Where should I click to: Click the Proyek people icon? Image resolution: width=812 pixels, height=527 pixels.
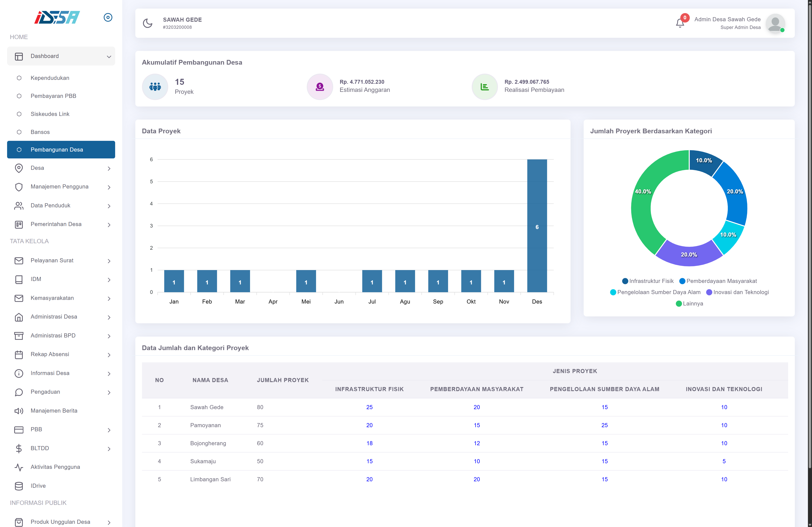pos(155,87)
